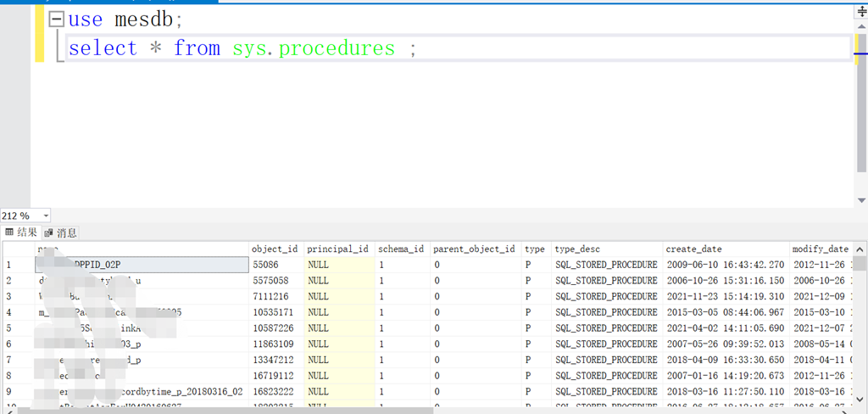Click the object_id cell 55086
Viewport: 868px width, 414px height.
(276, 265)
